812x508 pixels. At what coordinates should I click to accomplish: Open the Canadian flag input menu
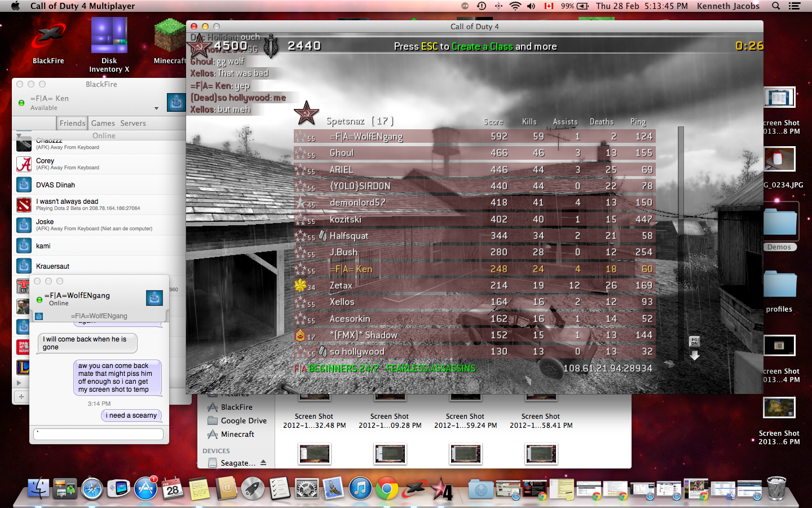pyautogui.click(x=549, y=6)
